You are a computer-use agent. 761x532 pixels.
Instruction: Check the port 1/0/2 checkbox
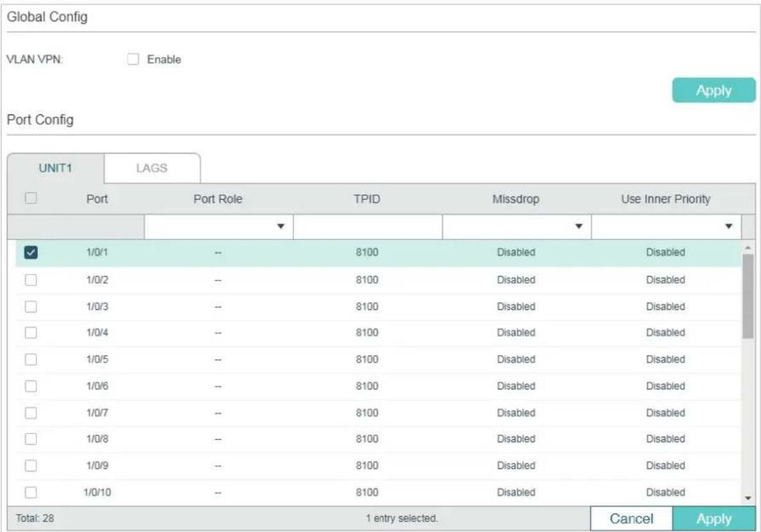[x=31, y=280]
